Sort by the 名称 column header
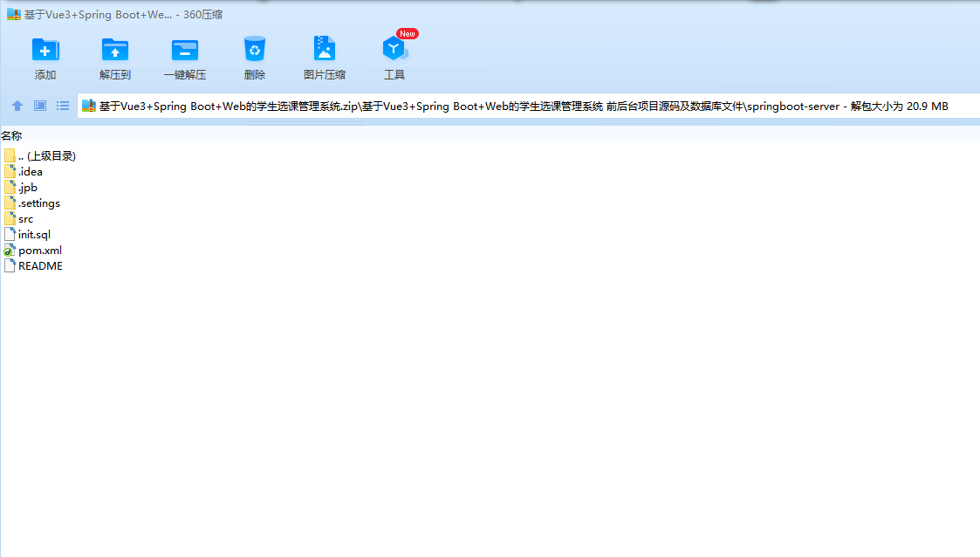This screenshot has height=557, width=980. (11, 135)
